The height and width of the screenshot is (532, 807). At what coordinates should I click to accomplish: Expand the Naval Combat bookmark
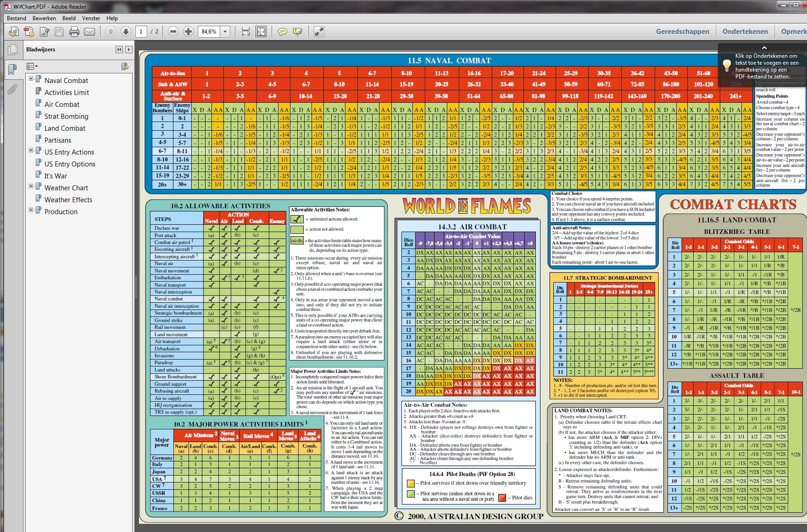pos(31,79)
